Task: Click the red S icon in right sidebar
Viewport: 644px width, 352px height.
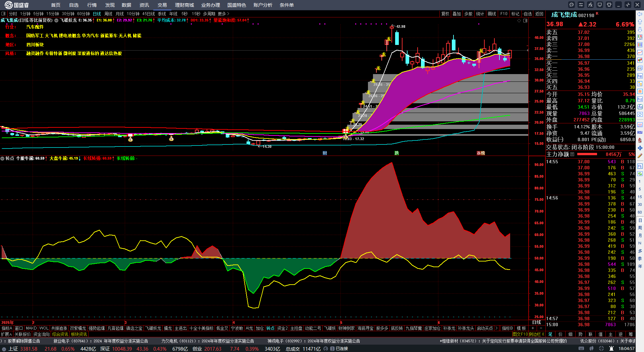Action: [640, 140]
